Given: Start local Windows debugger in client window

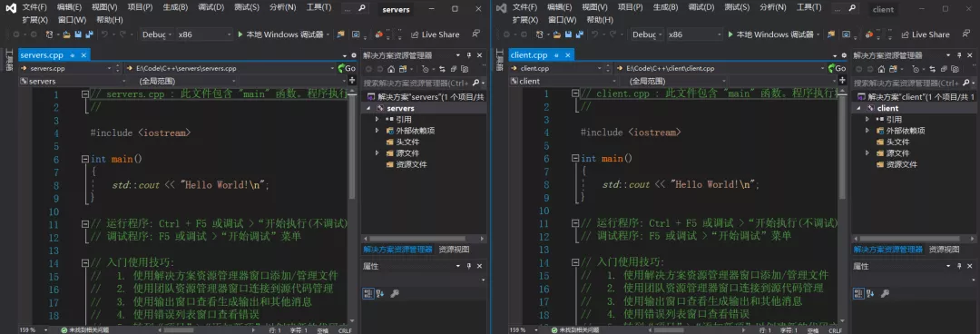Looking at the screenshot, I should (x=770, y=34).
